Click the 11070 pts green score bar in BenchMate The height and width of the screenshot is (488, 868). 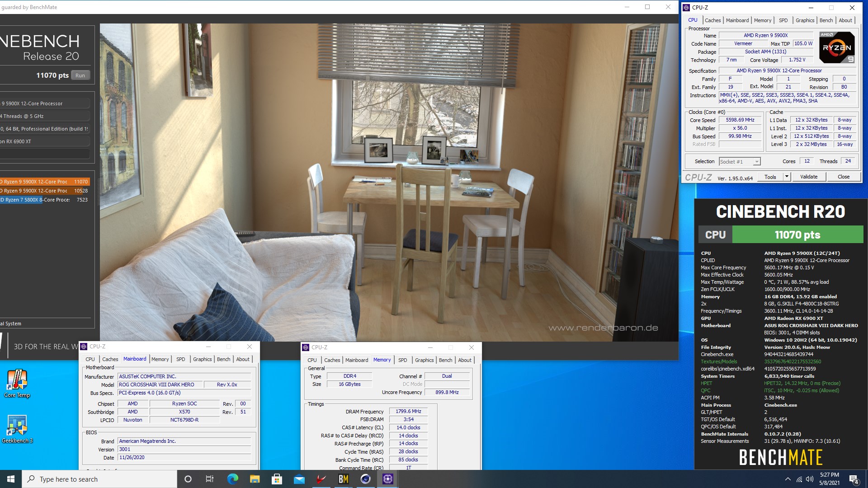797,235
